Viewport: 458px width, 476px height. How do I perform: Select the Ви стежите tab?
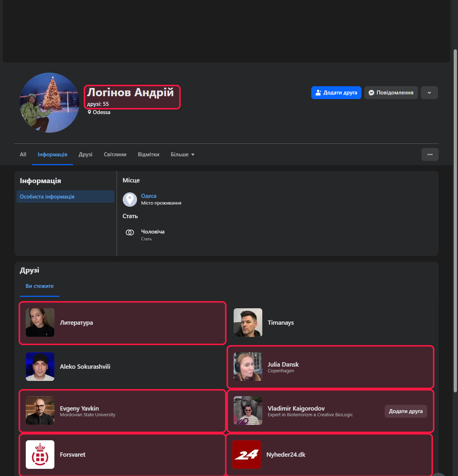coord(40,286)
